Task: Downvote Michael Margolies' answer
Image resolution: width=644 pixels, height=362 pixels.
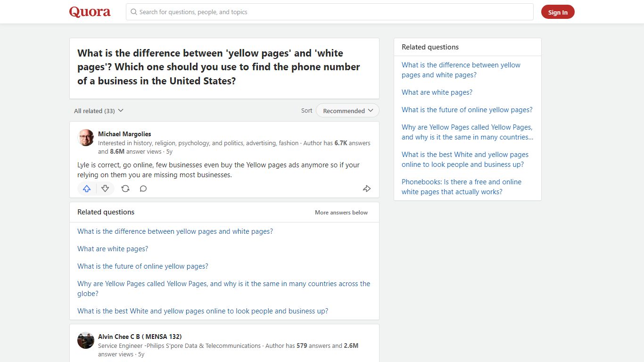Action: point(105,189)
